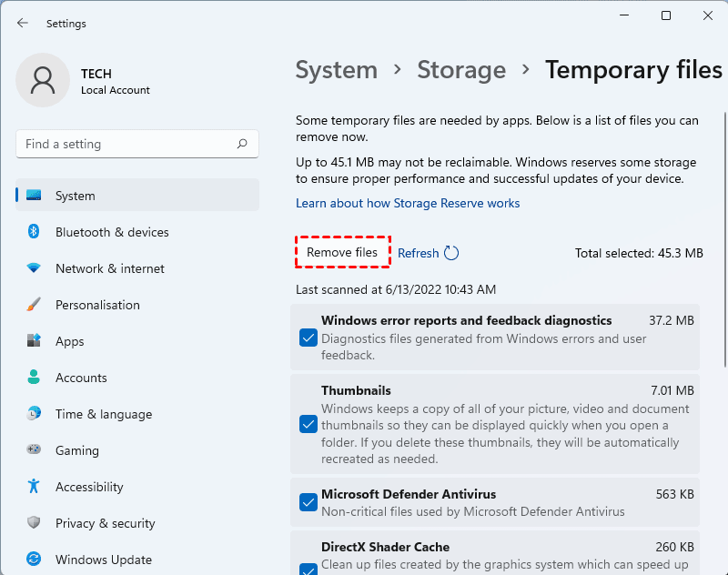Click the Time & language icon
Viewport: 728px width, 575px height.
click(x=34, y=414)
